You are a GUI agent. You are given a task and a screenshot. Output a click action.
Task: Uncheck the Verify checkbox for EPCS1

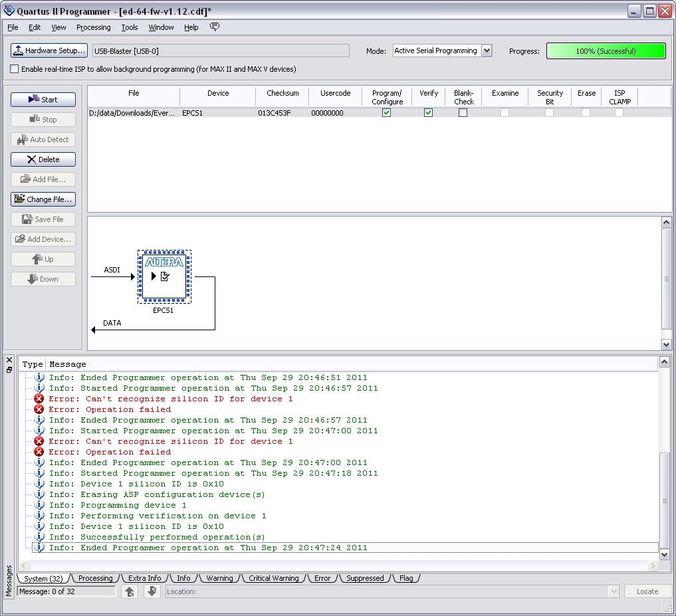tap(429, 113)
